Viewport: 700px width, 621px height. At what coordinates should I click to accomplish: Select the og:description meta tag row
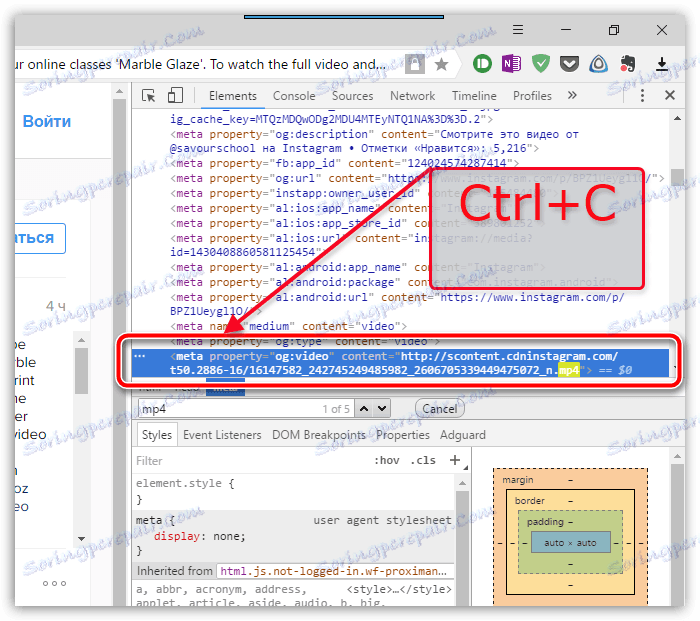pos(374,141)
